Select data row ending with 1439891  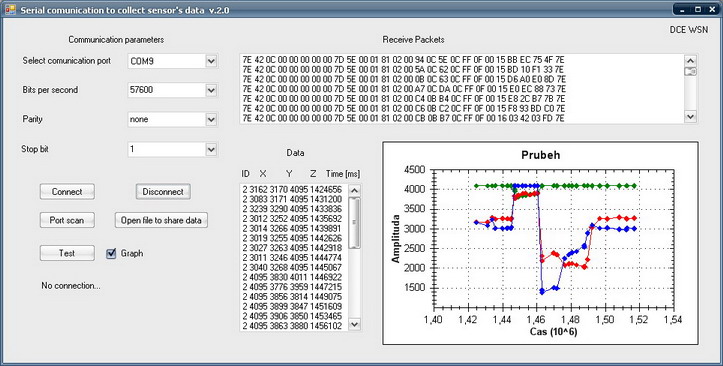click(x=292, y=228)
